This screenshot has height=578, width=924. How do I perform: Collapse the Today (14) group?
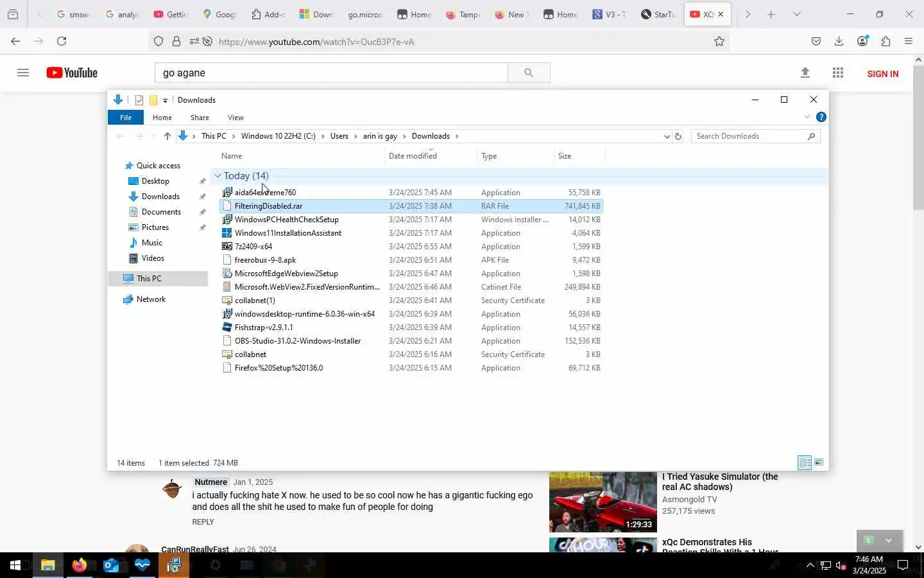tap(218, 176)
